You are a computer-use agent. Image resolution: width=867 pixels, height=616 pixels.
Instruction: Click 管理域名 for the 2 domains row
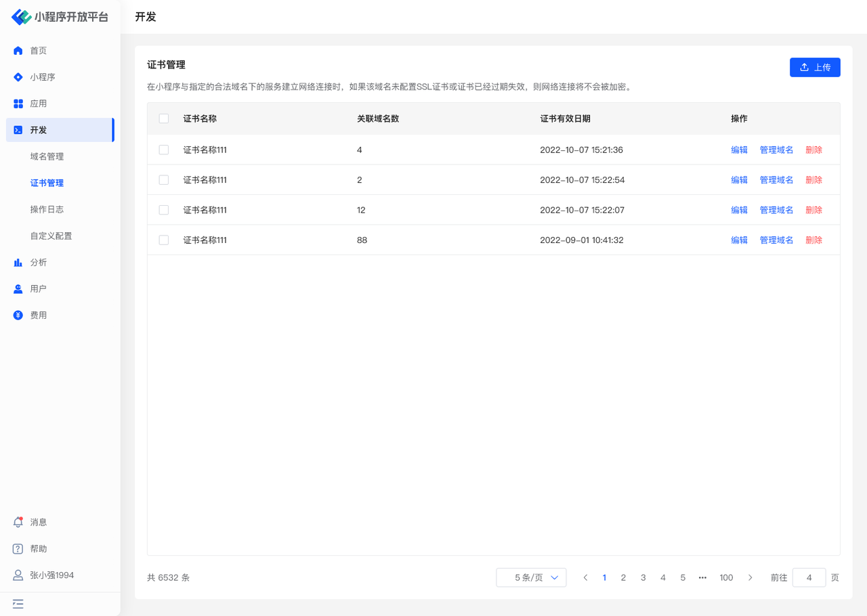point(776,180)
